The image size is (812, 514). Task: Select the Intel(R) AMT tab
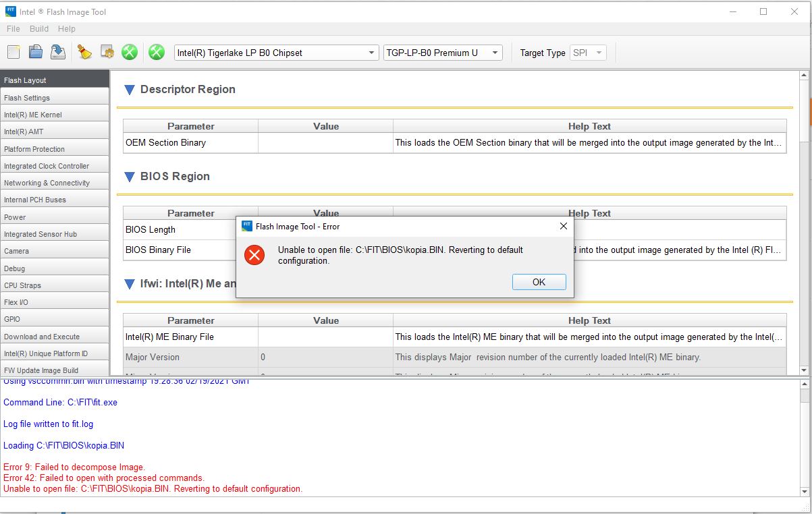pos(54,132)
